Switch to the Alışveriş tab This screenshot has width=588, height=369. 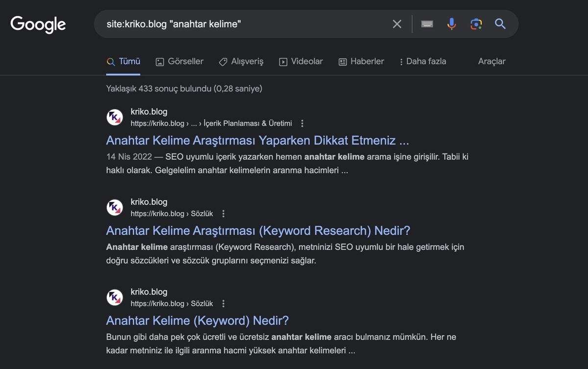click(x=241, y=62)
